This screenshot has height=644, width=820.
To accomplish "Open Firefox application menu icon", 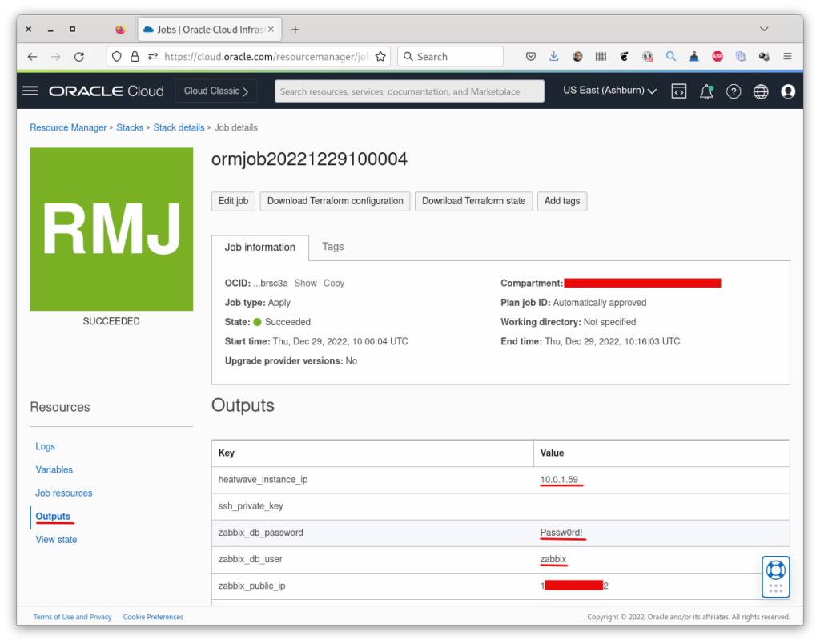I will click(x=787, y=57).
